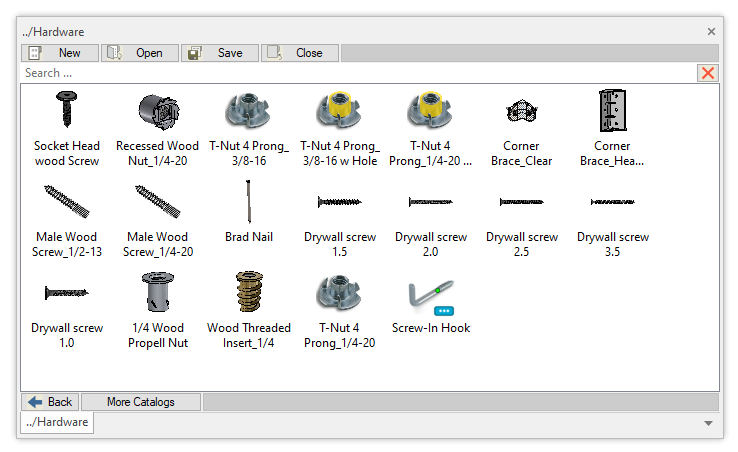The width and height of the screenshot is (738, 452).
Task: Pick the Recessed Wood Nut_1/4-20 item
Action: (157, 110)
